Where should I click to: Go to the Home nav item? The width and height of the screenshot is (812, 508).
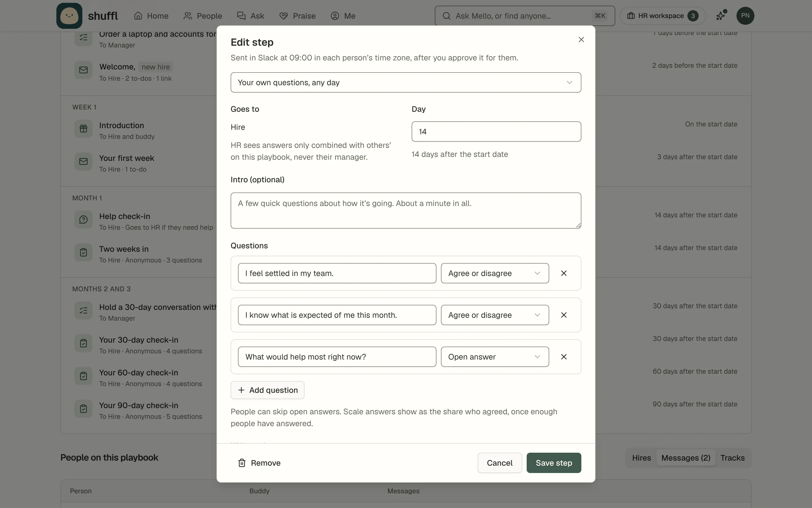tap(151, 16)
